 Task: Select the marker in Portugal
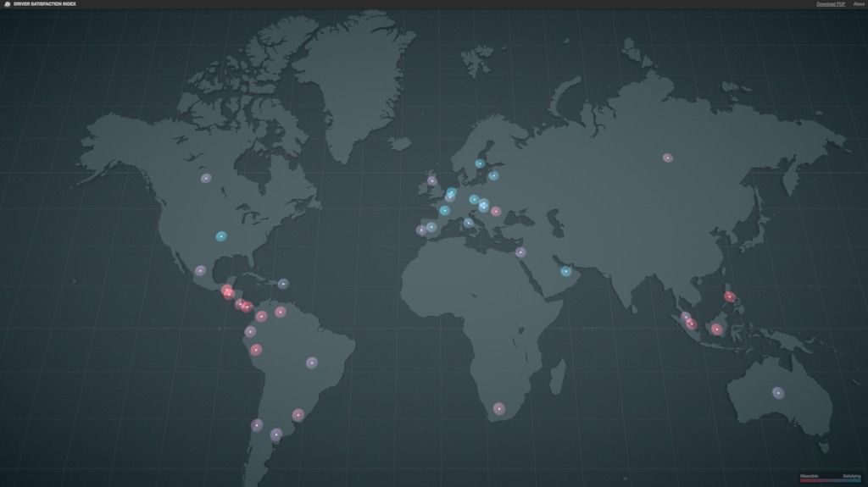(420, 230)
